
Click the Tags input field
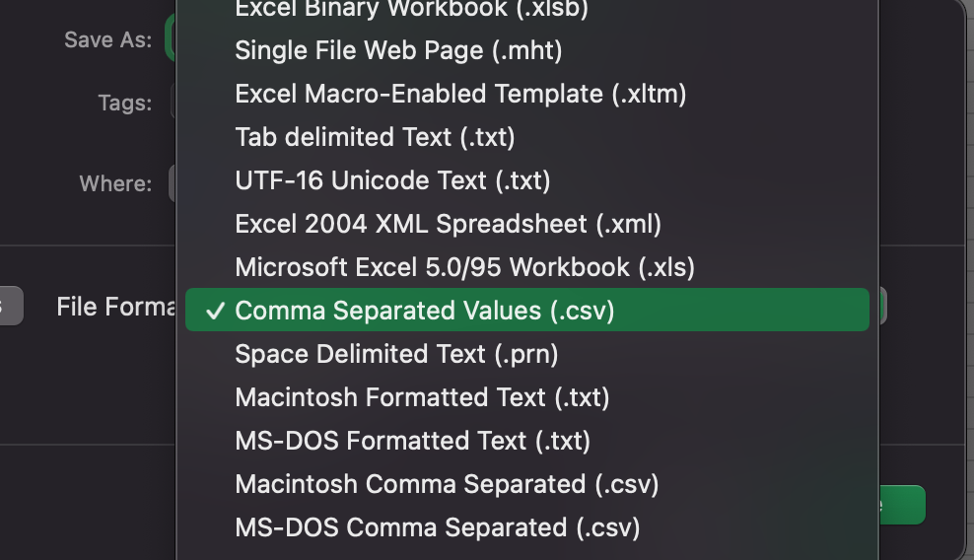click(174, 103)
